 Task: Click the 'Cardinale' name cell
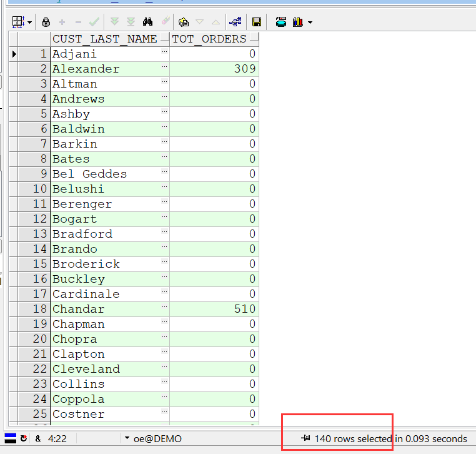click(x=110, y=294)
